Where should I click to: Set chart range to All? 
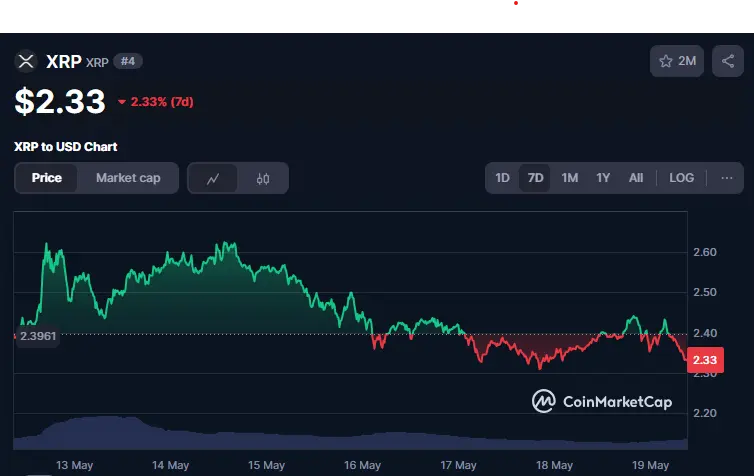636,178
